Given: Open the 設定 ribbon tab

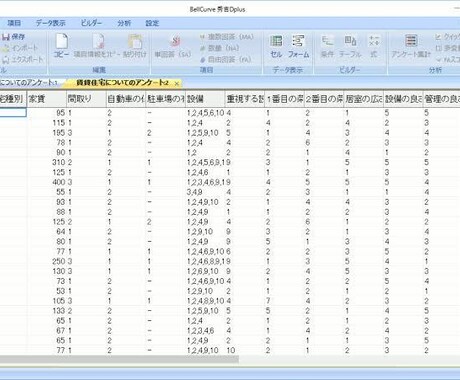Looking at the screenshot, I should (152, 23).
